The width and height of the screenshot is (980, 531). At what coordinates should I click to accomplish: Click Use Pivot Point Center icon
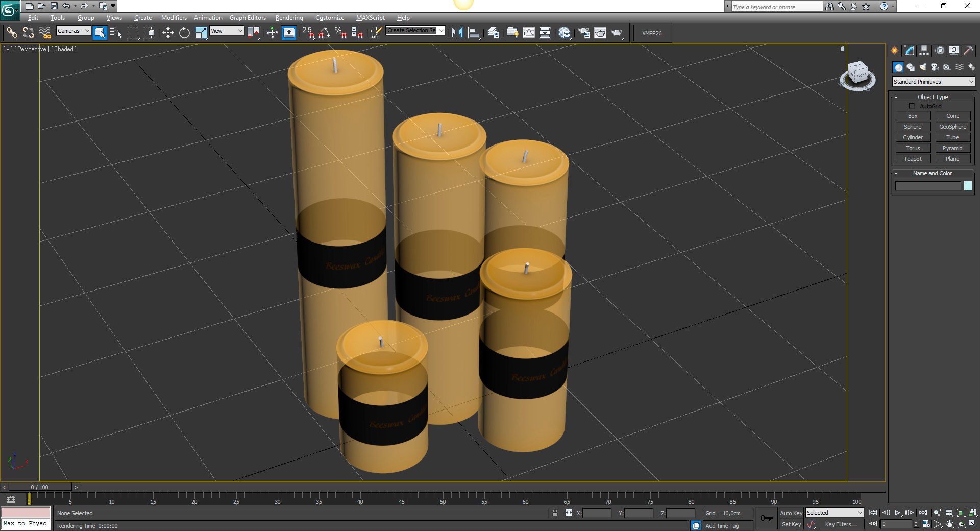click(x=253, y=33)
